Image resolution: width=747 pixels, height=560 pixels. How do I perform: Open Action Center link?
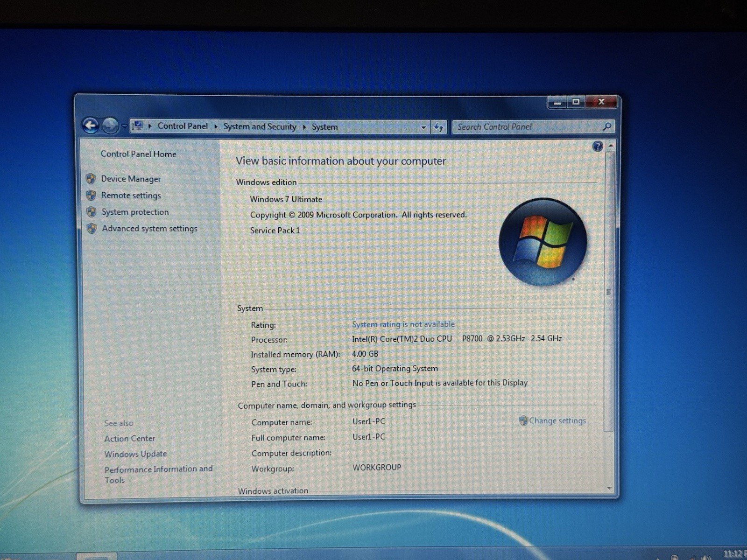[130, 439]
